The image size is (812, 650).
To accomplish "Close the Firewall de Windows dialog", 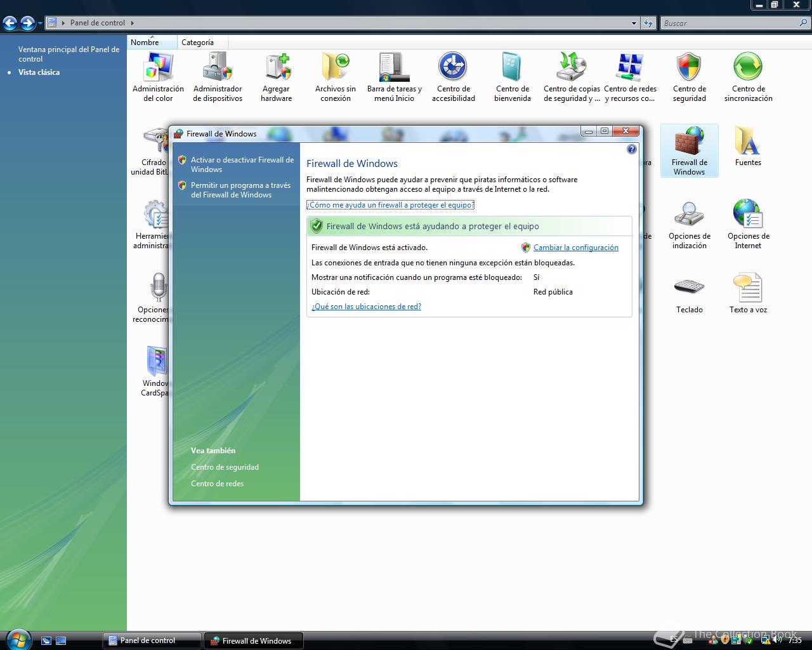I will 625,131.
